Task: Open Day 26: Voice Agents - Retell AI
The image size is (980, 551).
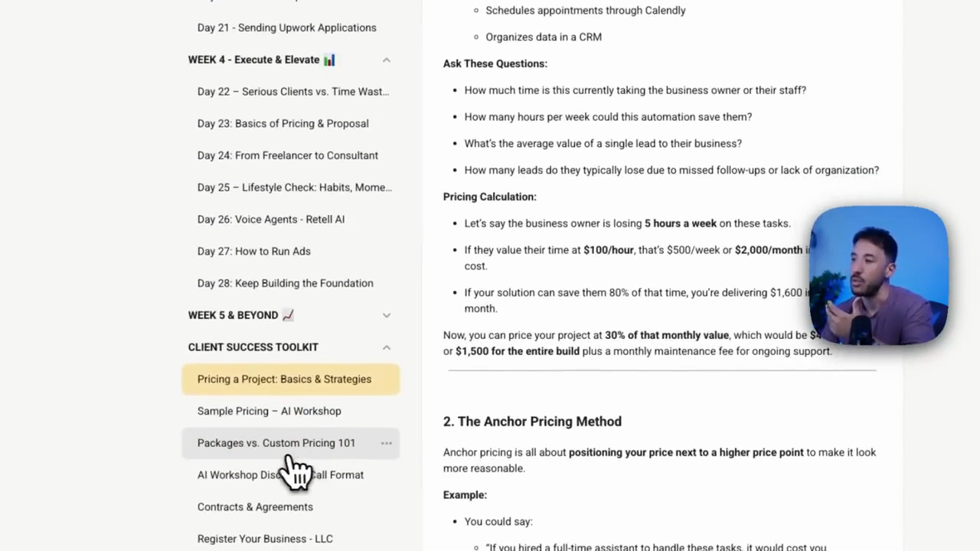Action: [271, 220]
